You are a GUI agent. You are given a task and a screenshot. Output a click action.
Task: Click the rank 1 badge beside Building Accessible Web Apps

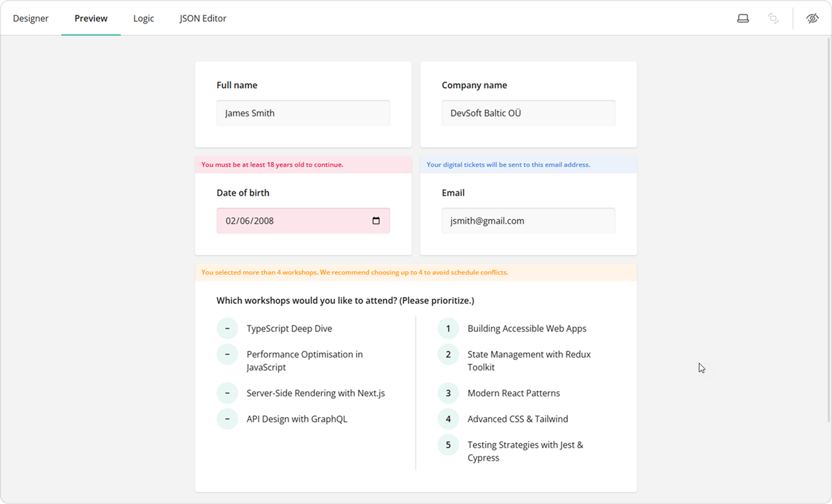(x=448, y=328)
